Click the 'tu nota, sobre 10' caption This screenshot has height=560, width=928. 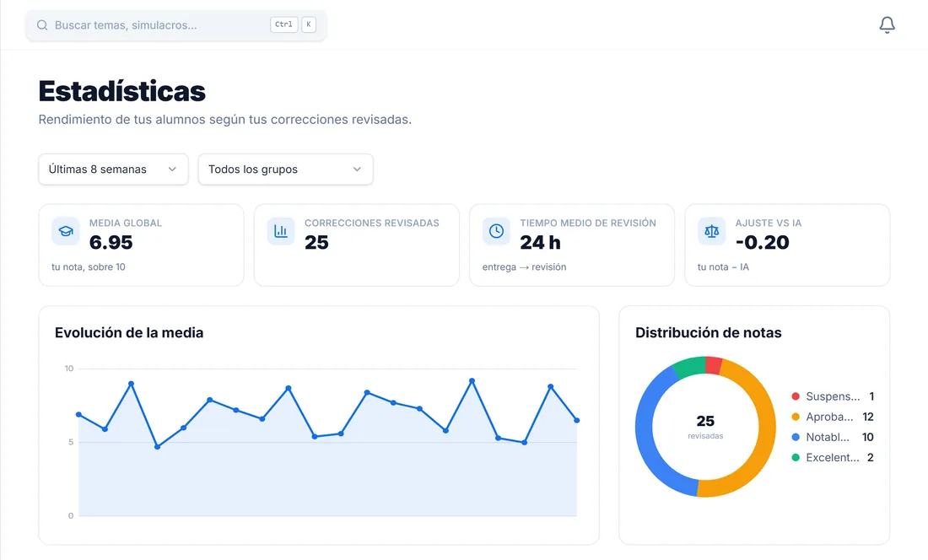coord(89,267)
